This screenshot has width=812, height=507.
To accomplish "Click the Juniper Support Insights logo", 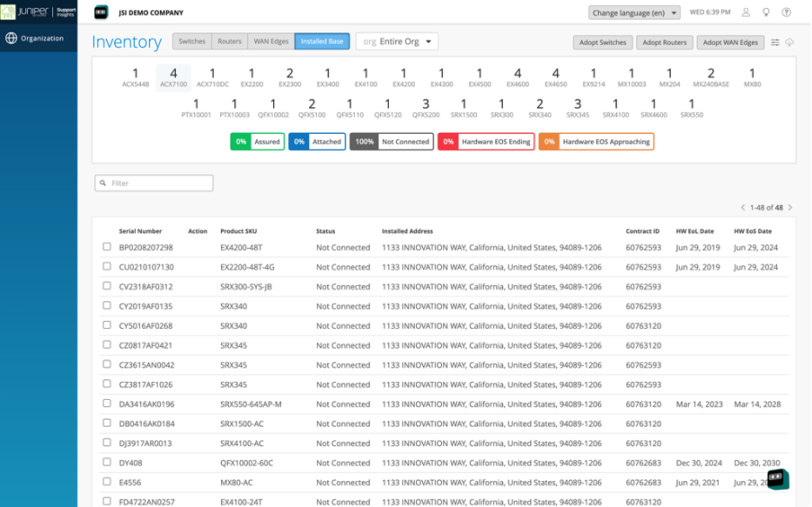I will [39, 13].
